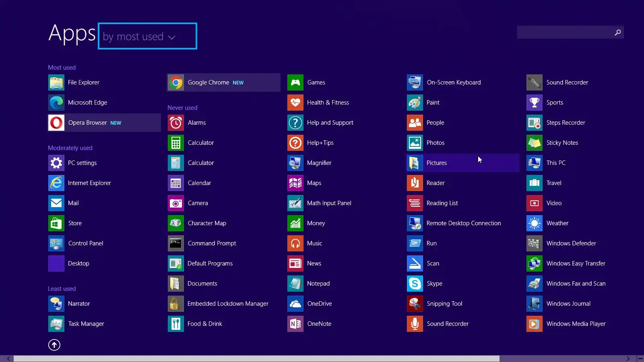The image size is (644, 362).
Task: Open the Task Manager icon
Action: pyautogui.click(x=56, y=324)
